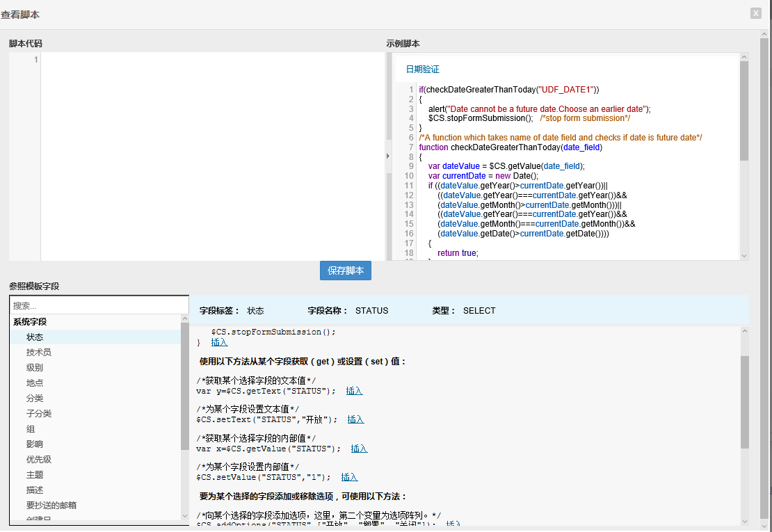Select 技术员 in the system fields list

pyautogui.click(x=39, y=353)
